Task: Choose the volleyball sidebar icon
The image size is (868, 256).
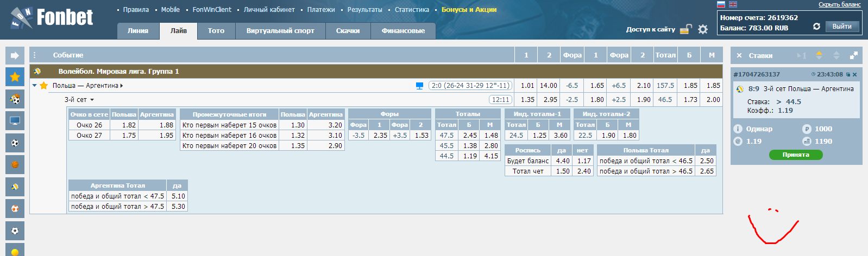Action: (x=15, y=187)
